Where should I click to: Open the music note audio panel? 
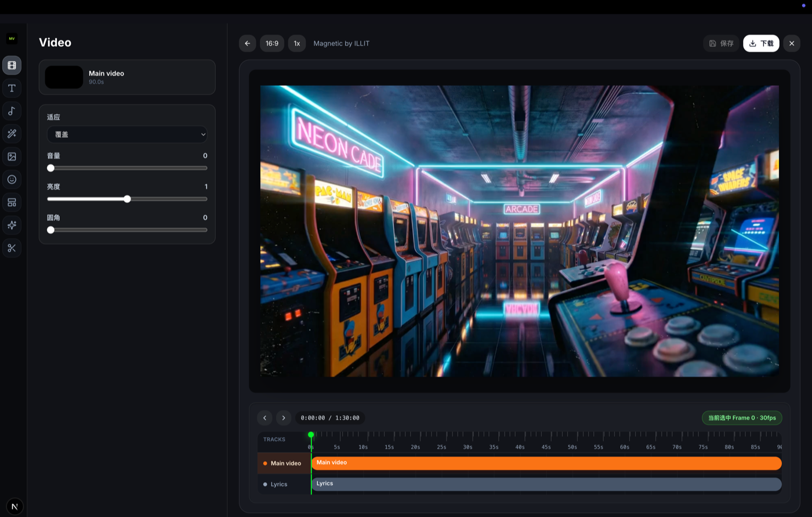(x=12, y=111)
